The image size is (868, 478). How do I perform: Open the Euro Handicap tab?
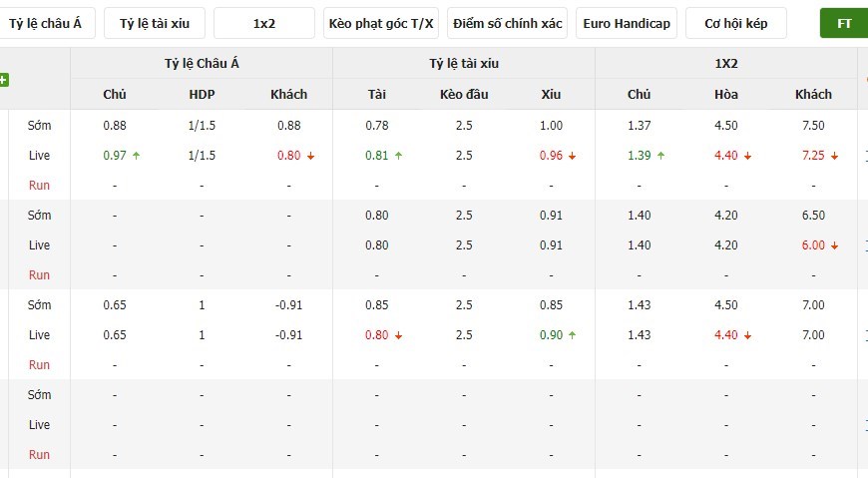pos(627,23)
